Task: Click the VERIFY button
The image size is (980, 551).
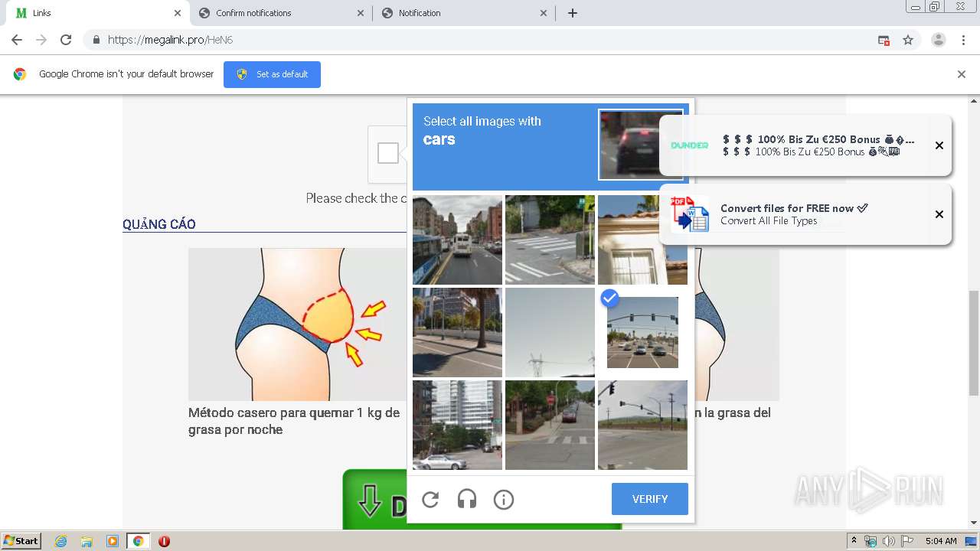Action: point(650,499)
